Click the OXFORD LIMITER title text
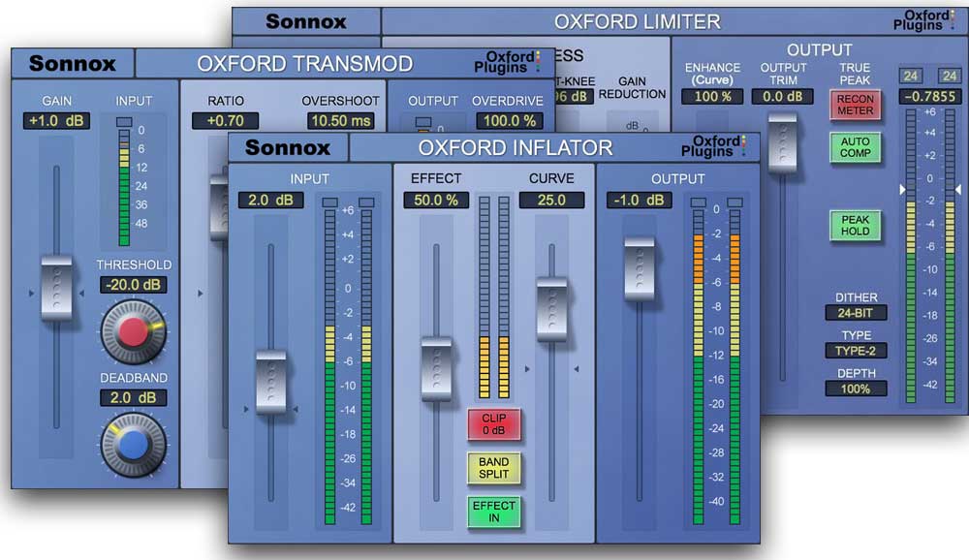Image resolution: width=969 pixels, height=560 pixels. pyautogui.click(x=638, y=21)
